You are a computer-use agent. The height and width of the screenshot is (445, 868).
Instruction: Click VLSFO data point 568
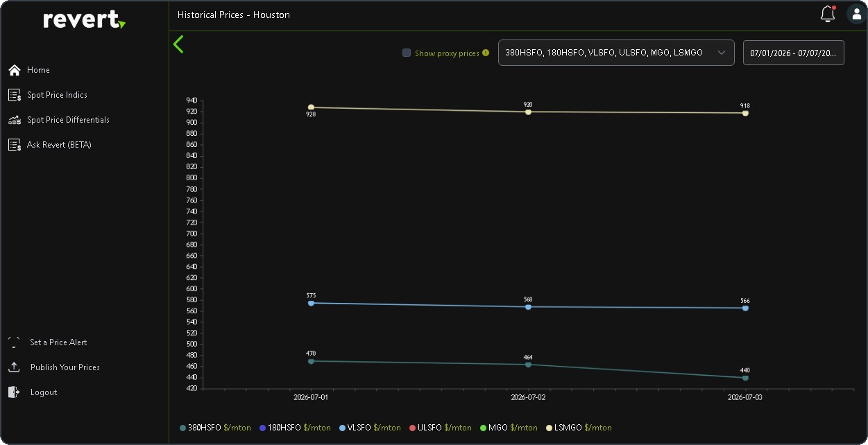(528, 307)
